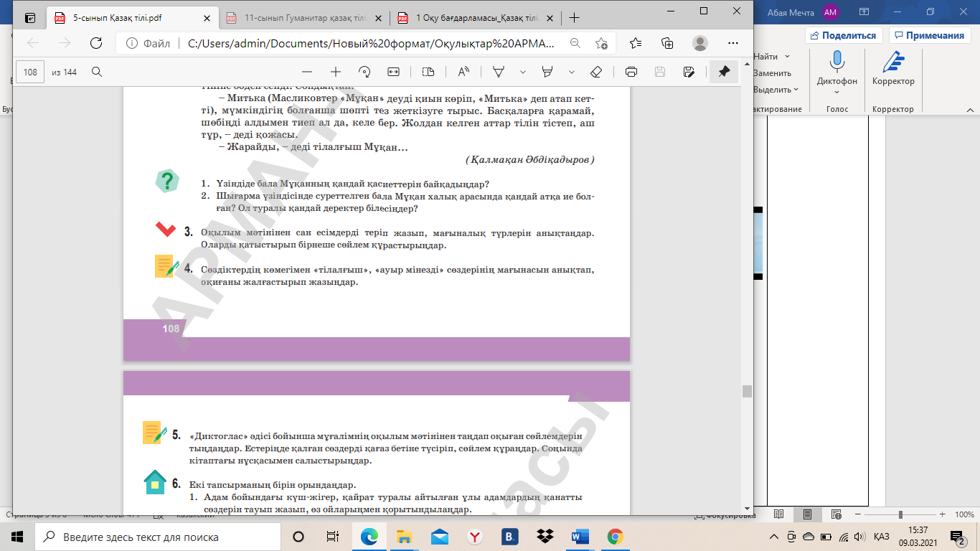
Task: Click the Поделиться button in Word
Action: 844,35
